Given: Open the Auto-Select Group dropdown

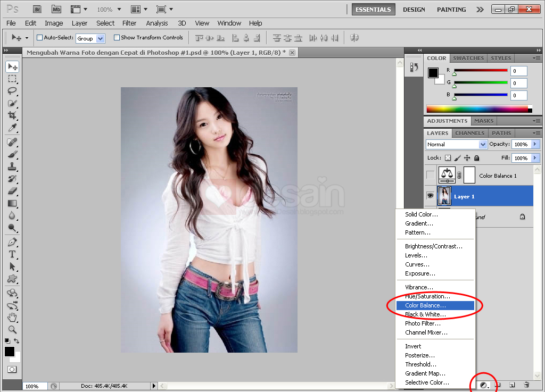Looking at the screenshot, I should pos(90,38).
